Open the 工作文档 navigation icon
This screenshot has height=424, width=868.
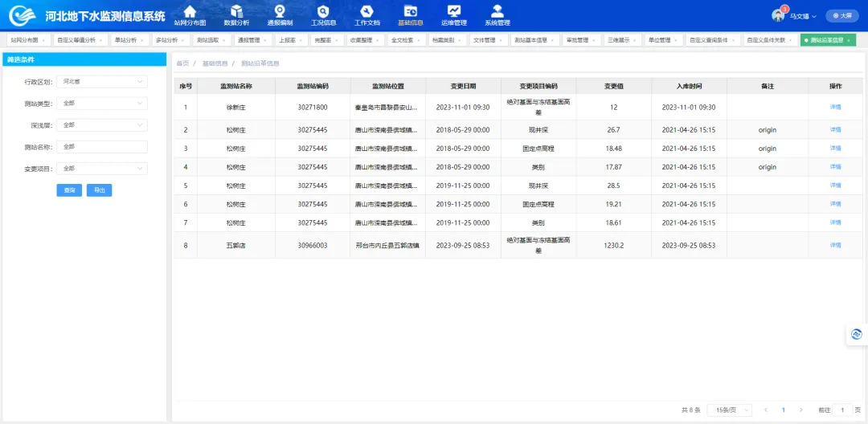[366, 14]
